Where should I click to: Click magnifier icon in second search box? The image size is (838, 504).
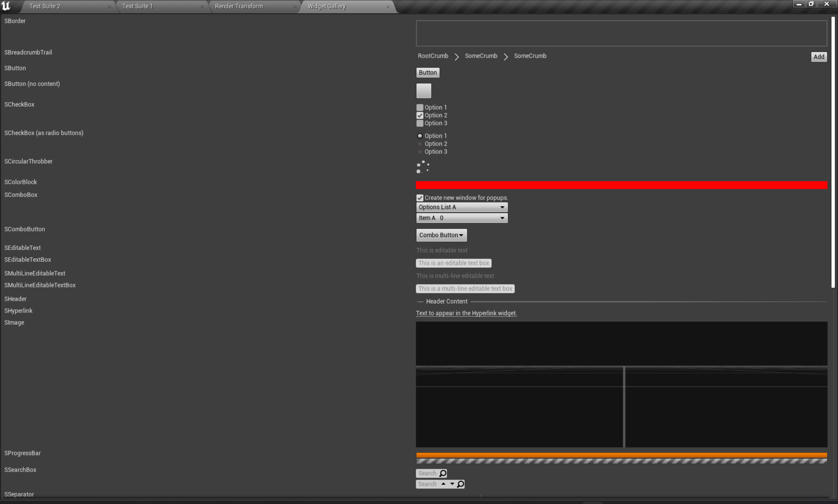tap(460, 484)
